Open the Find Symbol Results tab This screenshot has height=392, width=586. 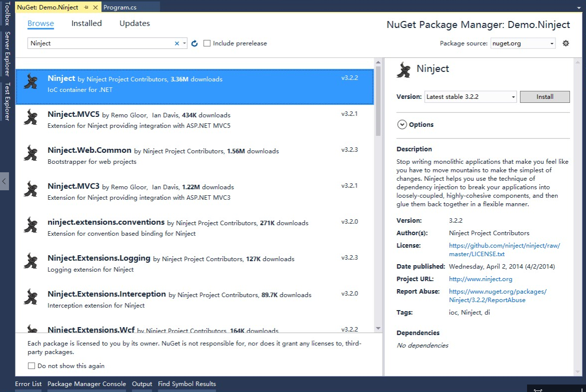click(187, 384)
